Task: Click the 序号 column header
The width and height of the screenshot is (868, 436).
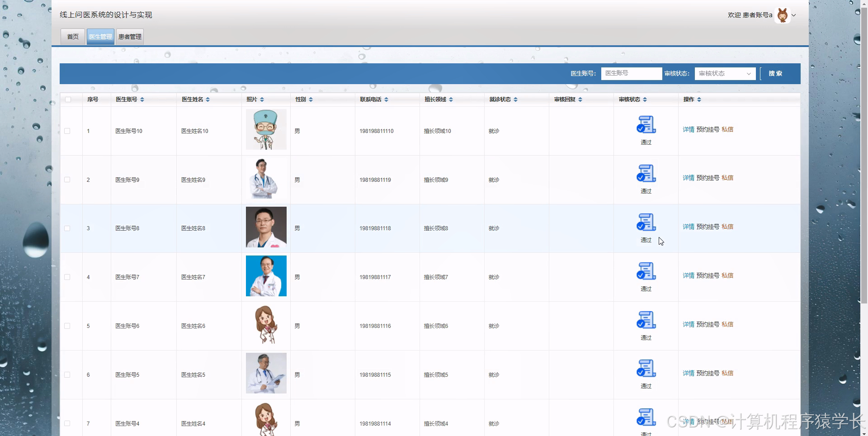Action: [93, 100]
